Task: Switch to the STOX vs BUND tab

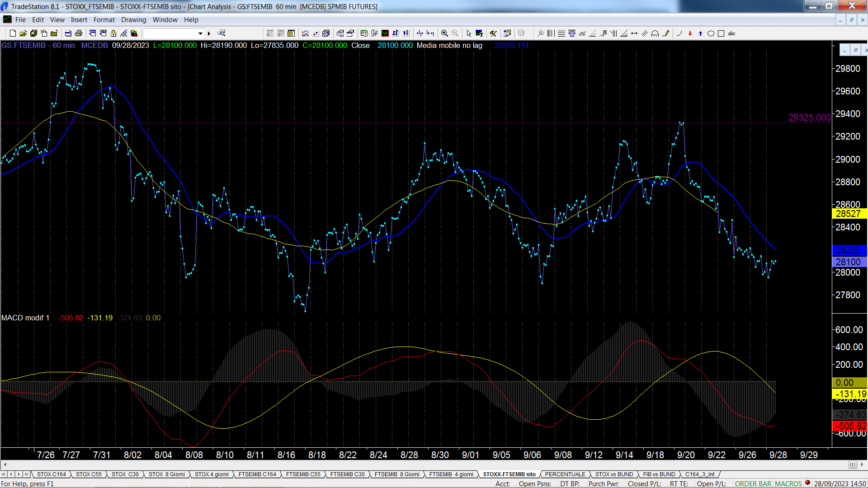Action: [614, 474]
